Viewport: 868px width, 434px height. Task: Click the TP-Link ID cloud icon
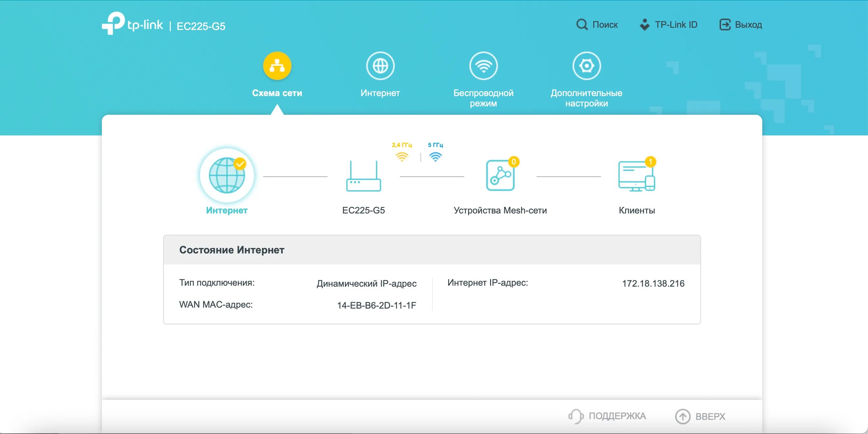644,25
